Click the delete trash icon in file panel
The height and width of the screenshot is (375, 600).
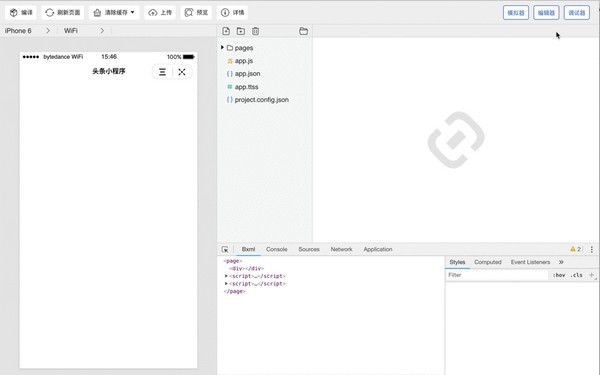pyautogui.click(x=256, y=31)
